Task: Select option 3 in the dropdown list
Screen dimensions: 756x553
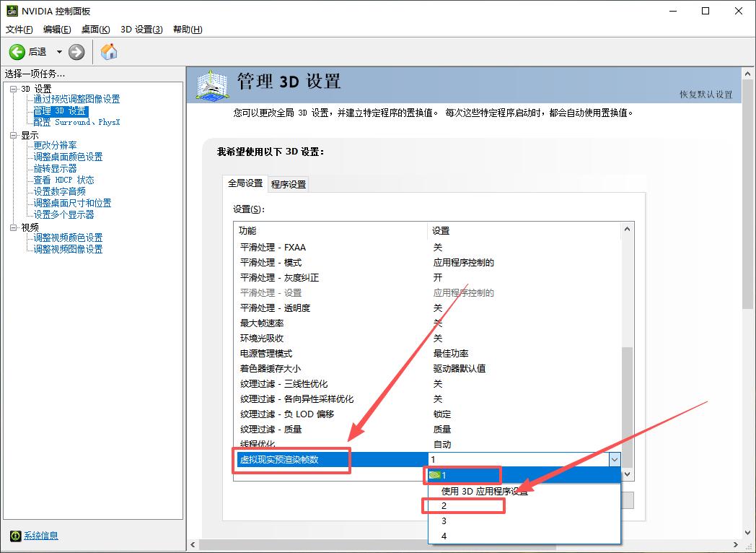Action: (x=524, y=521)
